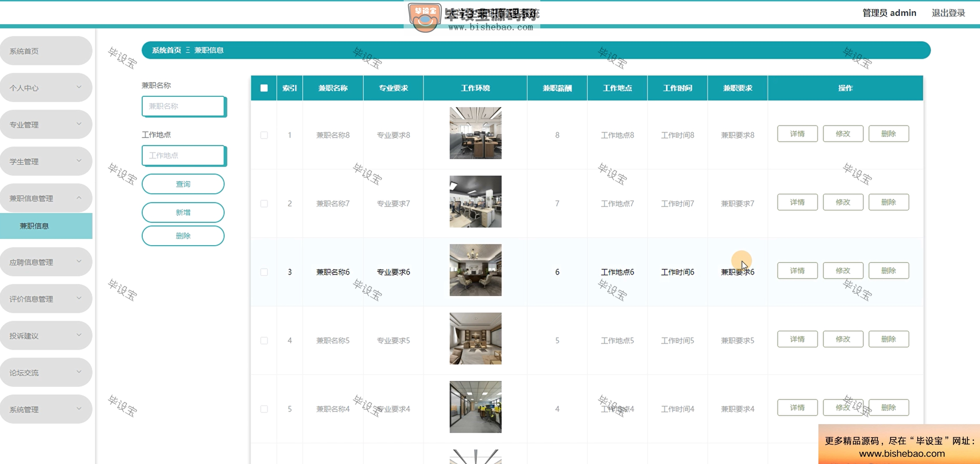
Task: Click 修改 for row 兼职名称8
Action: (x=843, y=134)
